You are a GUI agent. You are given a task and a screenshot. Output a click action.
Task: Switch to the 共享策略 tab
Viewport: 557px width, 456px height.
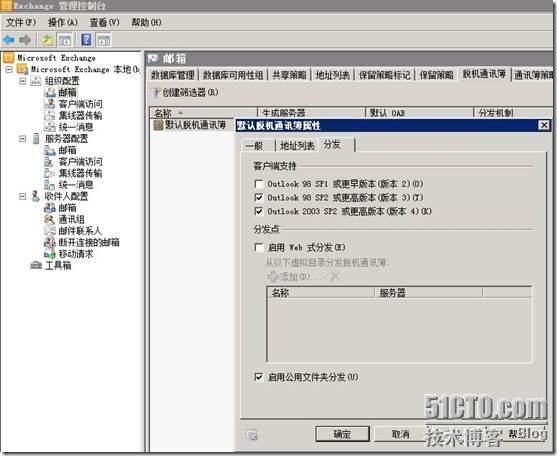point(289,75)
